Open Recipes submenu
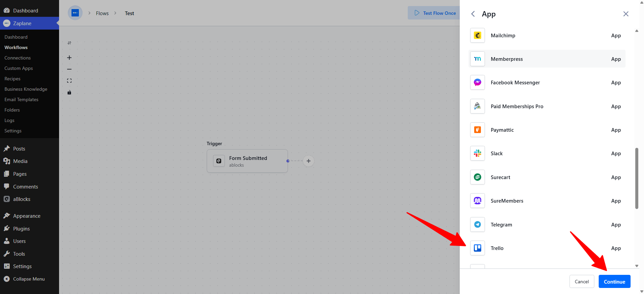Image resolution: width=644 pixels, height=294 pixels. [x=12, y=79]
